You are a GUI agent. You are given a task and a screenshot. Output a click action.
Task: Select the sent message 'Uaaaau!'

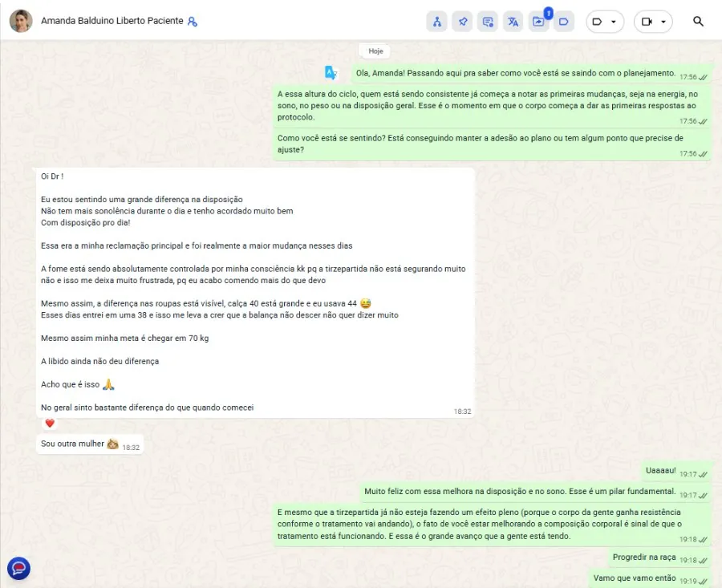676,471
